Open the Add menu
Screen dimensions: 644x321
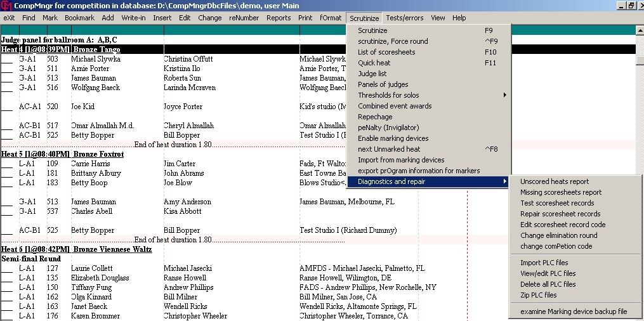point(108,18)
